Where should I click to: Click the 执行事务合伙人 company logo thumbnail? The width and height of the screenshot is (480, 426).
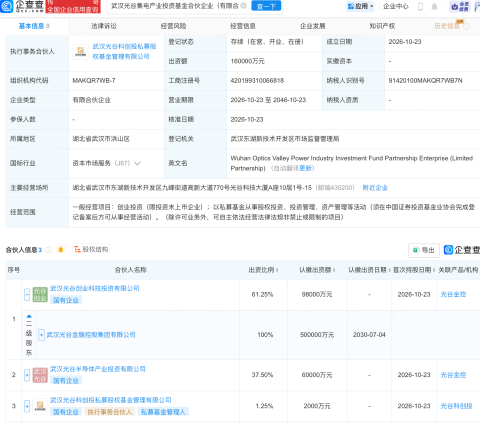click(x=80, y=52)
